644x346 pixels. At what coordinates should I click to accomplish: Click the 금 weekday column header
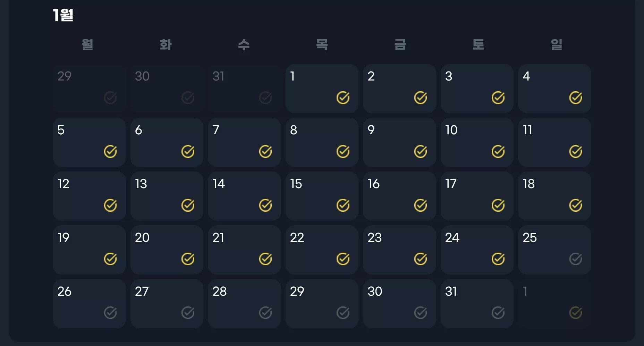click(x=400, y=44)
